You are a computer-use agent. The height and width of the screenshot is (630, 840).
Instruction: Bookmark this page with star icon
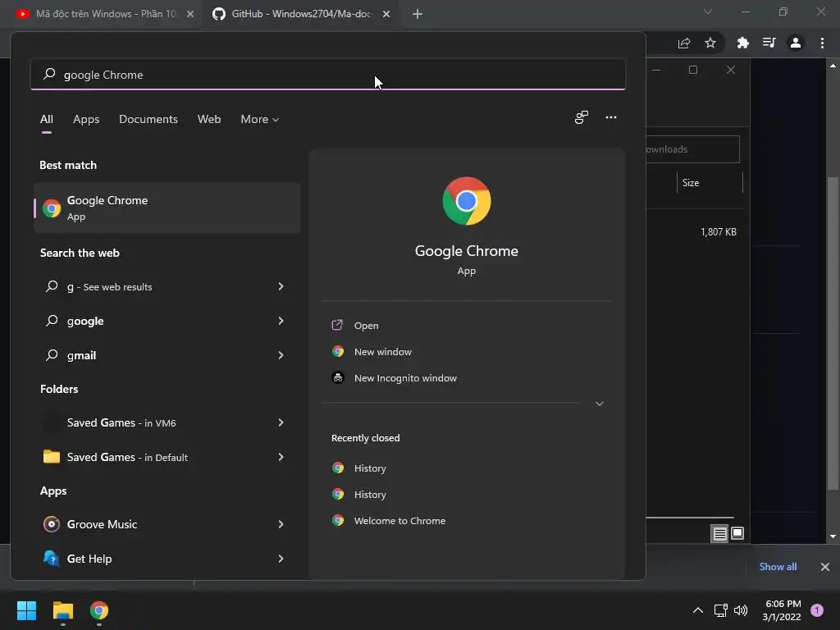pos(710,43)
